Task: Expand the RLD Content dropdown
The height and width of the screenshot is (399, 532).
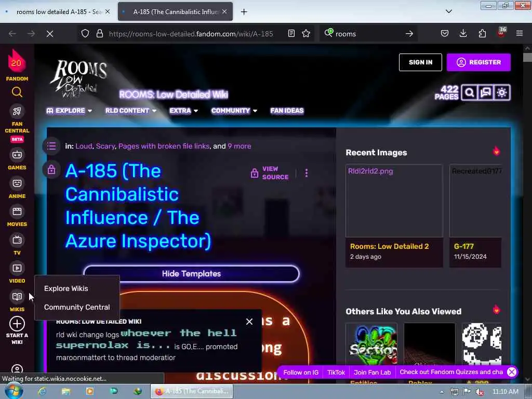Action: tap(131, 111)
